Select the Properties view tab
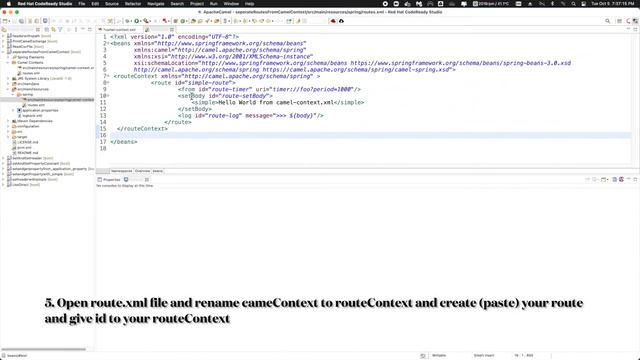Image resolution: width=640 pixels, height=360 pixels. point(109,180)
